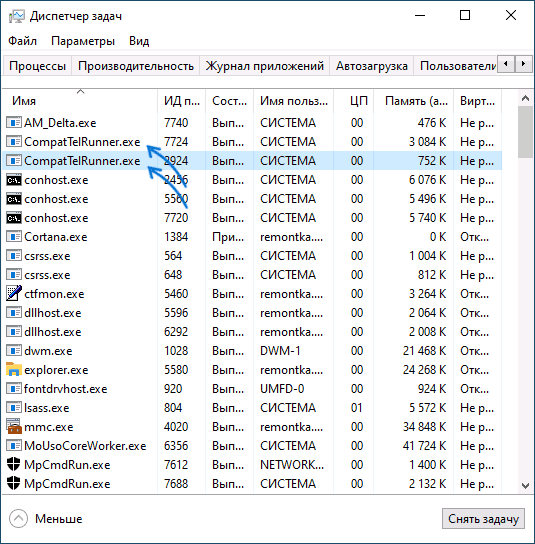535x544 pixels.
Task: Click the NETWORK... user name cell
Action: pos(292,465)
